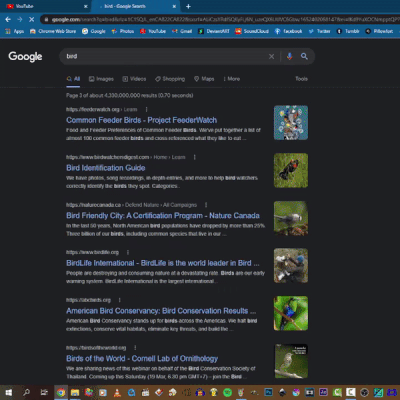Open the Facebook bookmark
400x400 pixels.
point(288,31)
